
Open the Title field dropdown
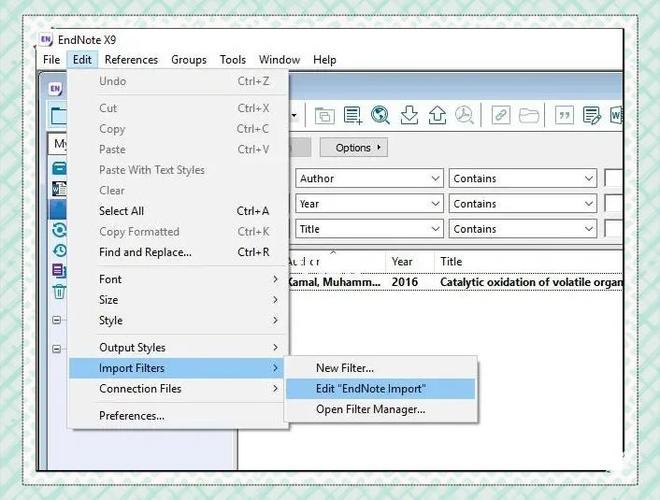coord(369,229)
